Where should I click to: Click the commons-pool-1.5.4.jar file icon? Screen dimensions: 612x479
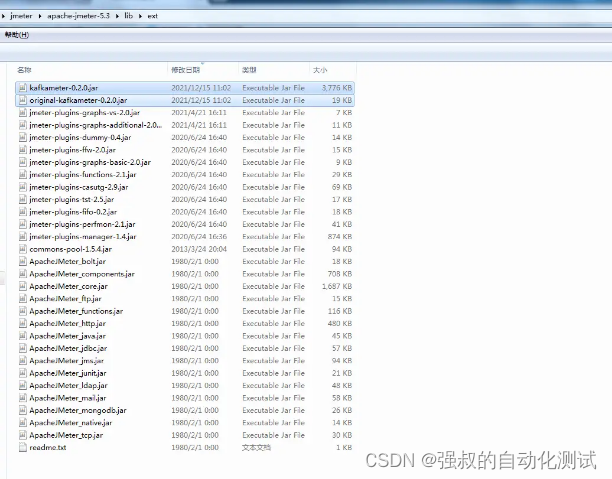(x=23, y=249)
